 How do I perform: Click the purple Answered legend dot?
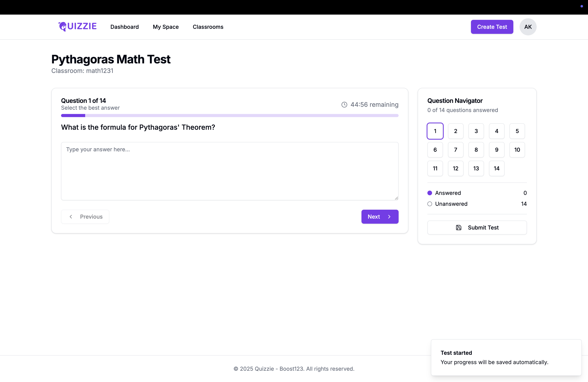430,193
